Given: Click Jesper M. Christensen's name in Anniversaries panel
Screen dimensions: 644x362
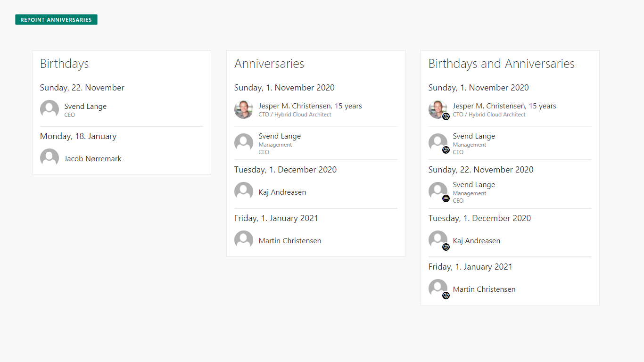Looking at the screenshot, I should [x=295, y=106].
